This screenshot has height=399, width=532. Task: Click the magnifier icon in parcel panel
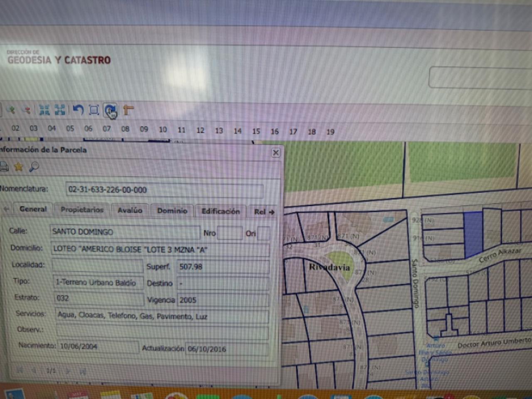click(x=34, y=167)
